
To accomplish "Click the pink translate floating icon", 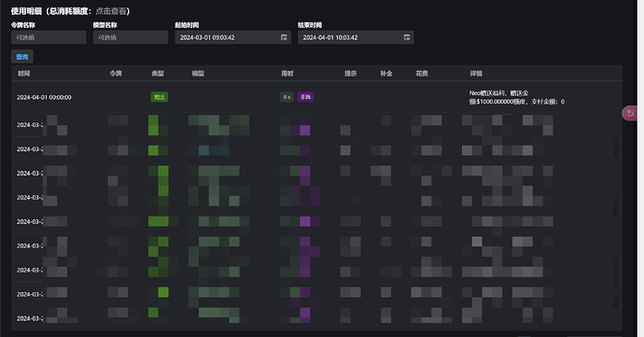I will click(630, 113).
